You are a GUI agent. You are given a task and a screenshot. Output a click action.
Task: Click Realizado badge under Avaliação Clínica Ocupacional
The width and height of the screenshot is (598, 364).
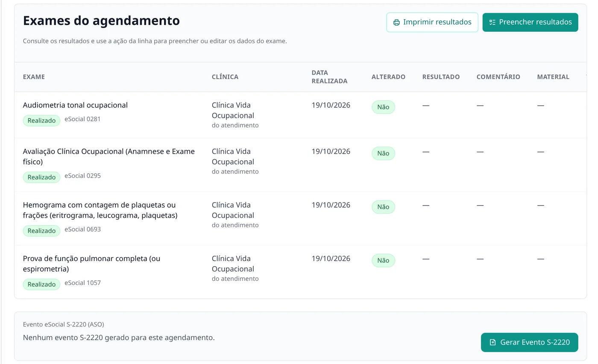[41, 177]
